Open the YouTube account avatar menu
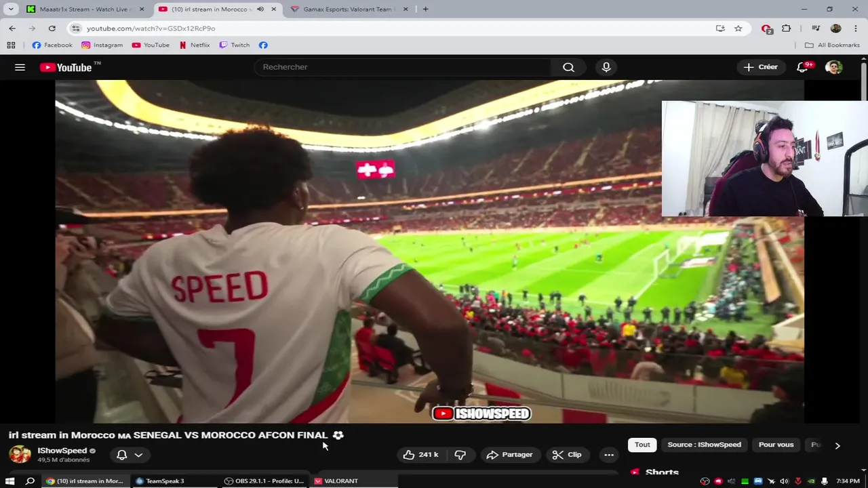Screen dimensions: 868x488 [x=834, y=67]
